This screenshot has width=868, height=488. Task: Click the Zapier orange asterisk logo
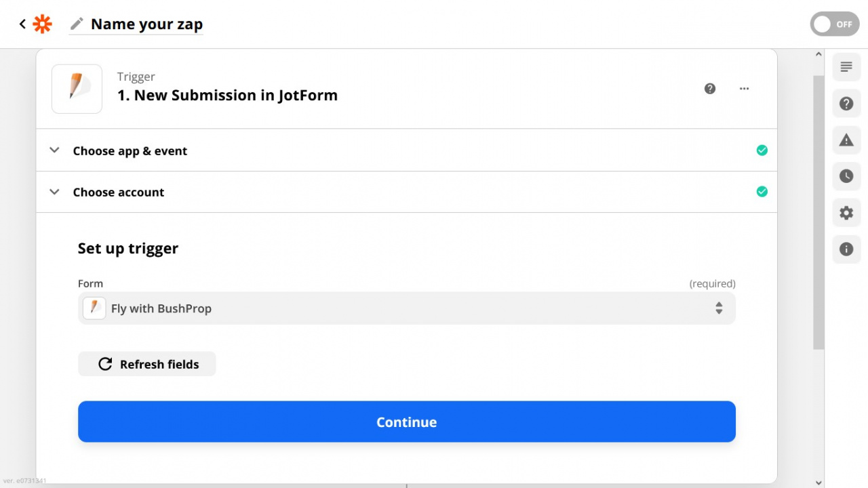pyautogui.click(x=42, y=24)
